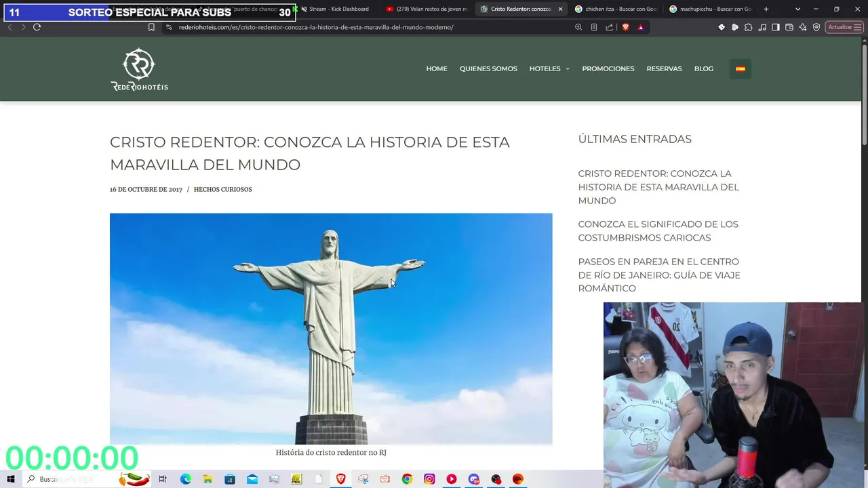Viewport: 868px width, 488px height.
Task: Open the zoom magnifier in address bar
Action: point(578,27)
